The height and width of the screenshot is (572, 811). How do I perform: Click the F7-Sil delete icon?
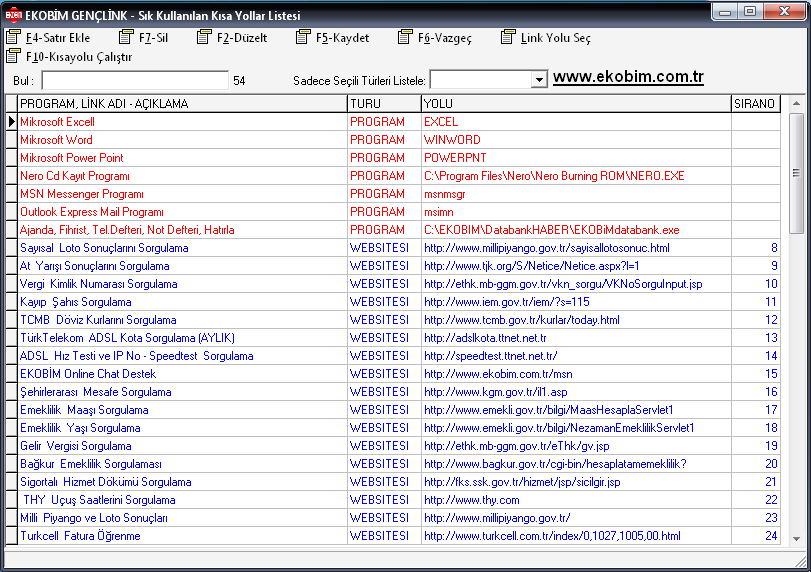click(x=126, y=37)
